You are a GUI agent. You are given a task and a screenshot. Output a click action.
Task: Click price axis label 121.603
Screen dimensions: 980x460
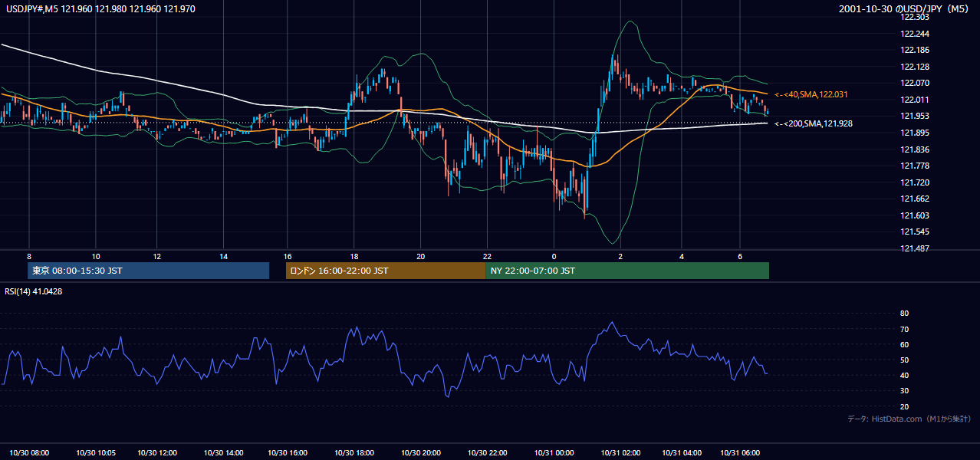pos(914,215)
